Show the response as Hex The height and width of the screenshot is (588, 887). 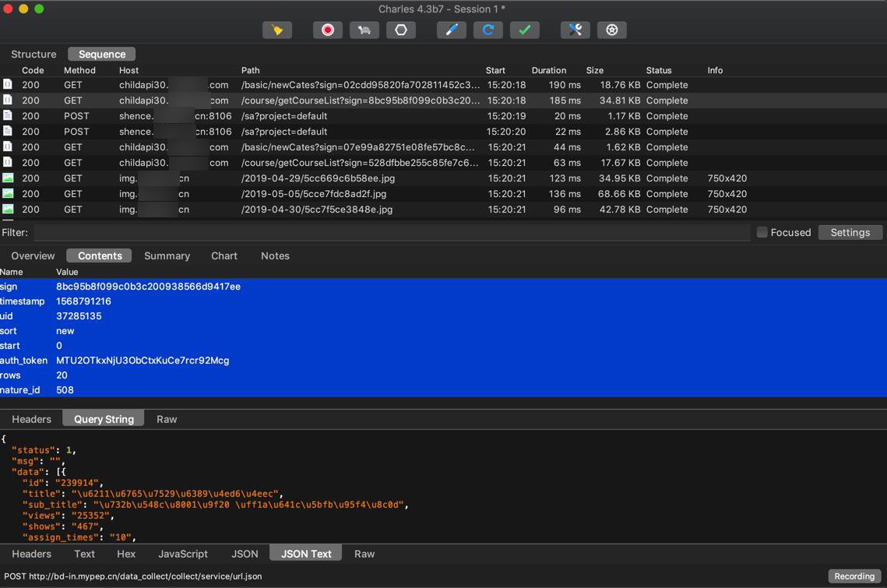(x=126, y=554)
